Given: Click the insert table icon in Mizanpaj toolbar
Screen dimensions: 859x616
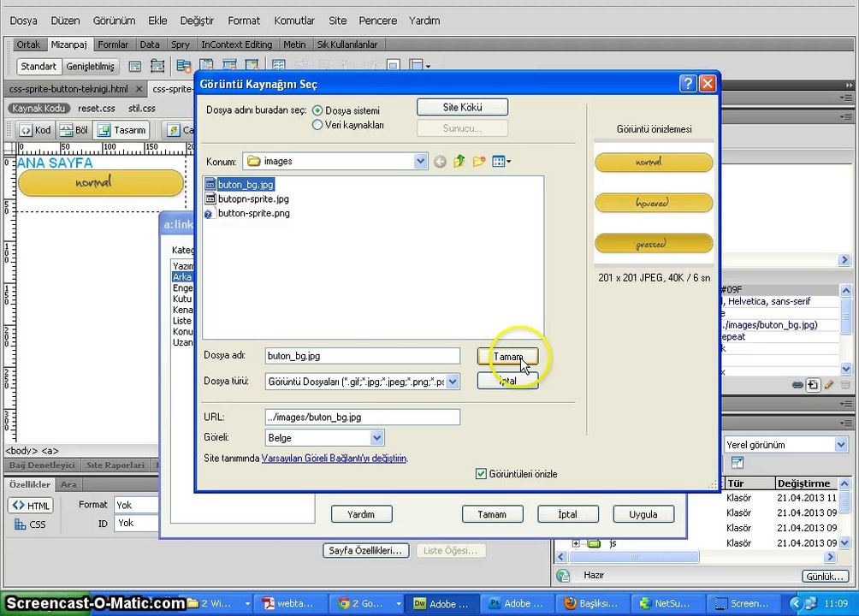Looking at the screenshot, I should 278,66.
